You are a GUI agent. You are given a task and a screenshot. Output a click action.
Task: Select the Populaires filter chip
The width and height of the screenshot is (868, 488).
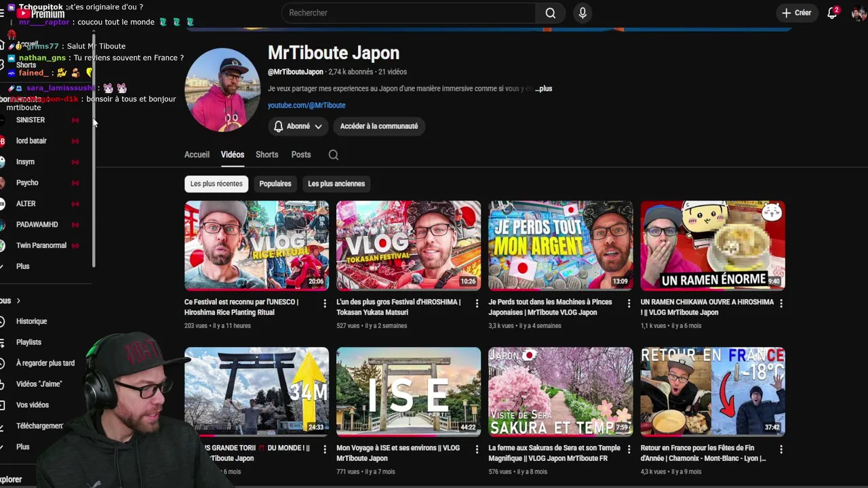[275, 184]
